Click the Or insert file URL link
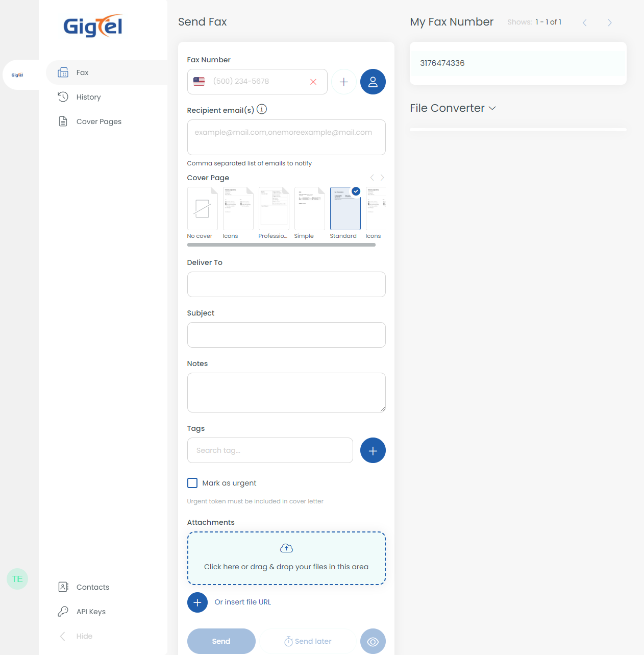This screenshot has height=655, width=644. pyautogui.click(x=242, y=602)
